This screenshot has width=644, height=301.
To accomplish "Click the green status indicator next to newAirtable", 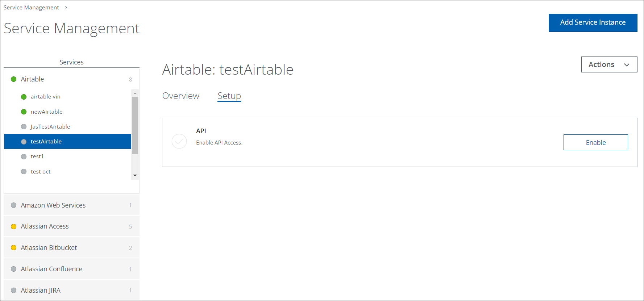I will (24, 112).
